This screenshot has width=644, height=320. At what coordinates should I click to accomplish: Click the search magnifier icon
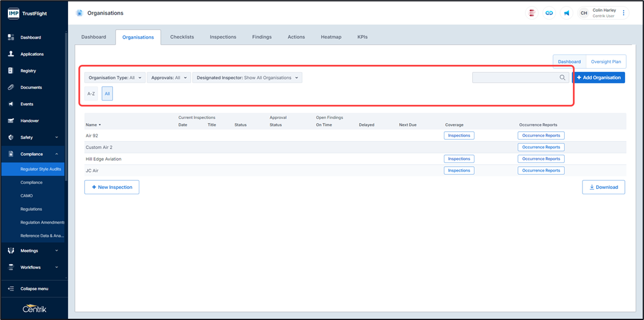(x=562, y=78)
